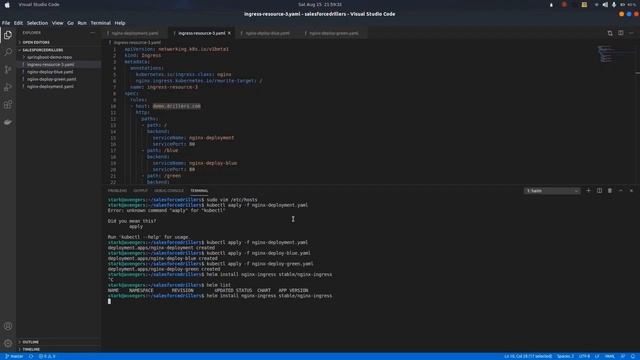Click the synchronize changes icon in status bar
640x360 pixels.
point(31,356)
